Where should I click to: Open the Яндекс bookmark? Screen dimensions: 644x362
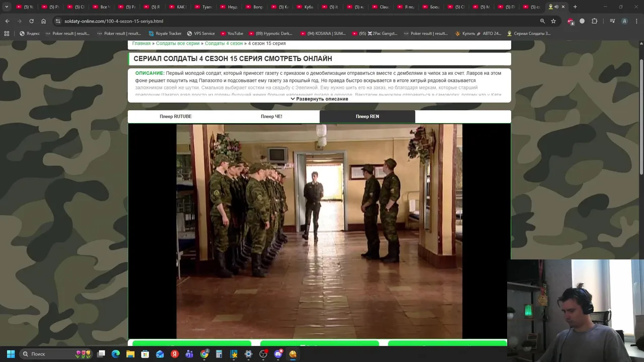tap(30, 34)
